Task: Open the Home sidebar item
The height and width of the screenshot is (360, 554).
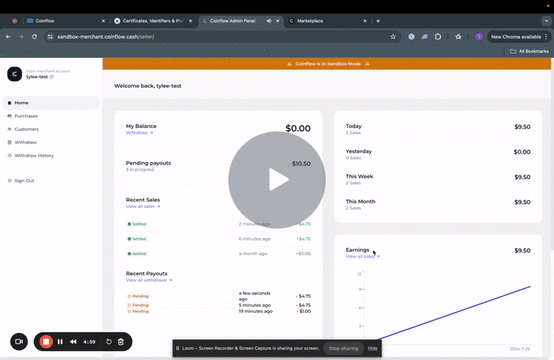Action: tap(51, 103)
